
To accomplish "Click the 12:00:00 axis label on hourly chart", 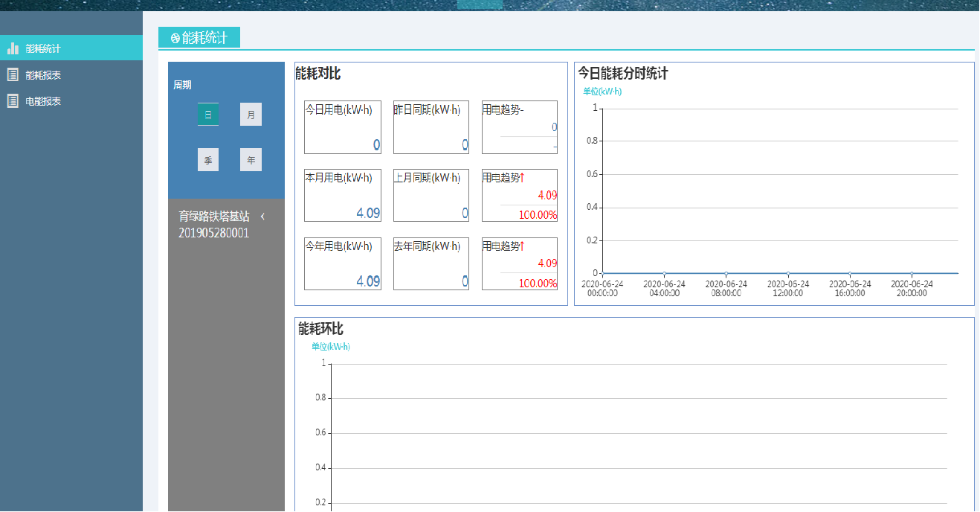I will [x=788, y=293].
